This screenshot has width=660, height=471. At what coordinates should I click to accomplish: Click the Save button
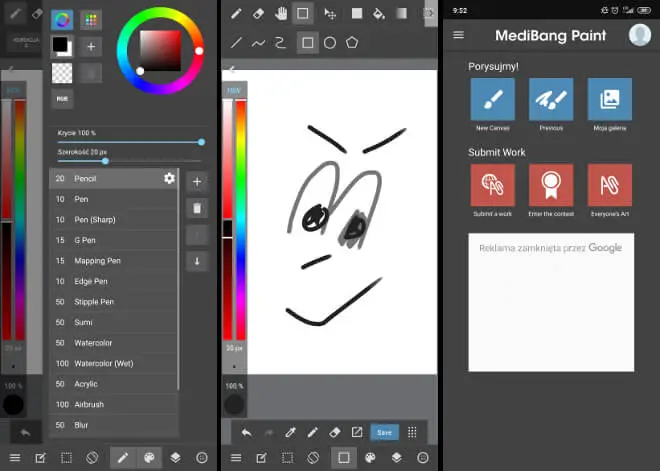(x=384, y=432)
